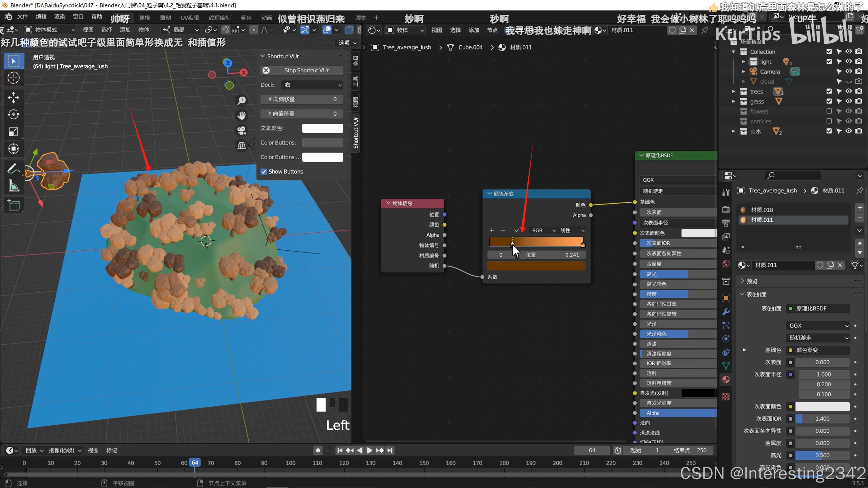868x488 pixels.
Task: Open the Material properties tab icon
Action: [x=726, y=379]
